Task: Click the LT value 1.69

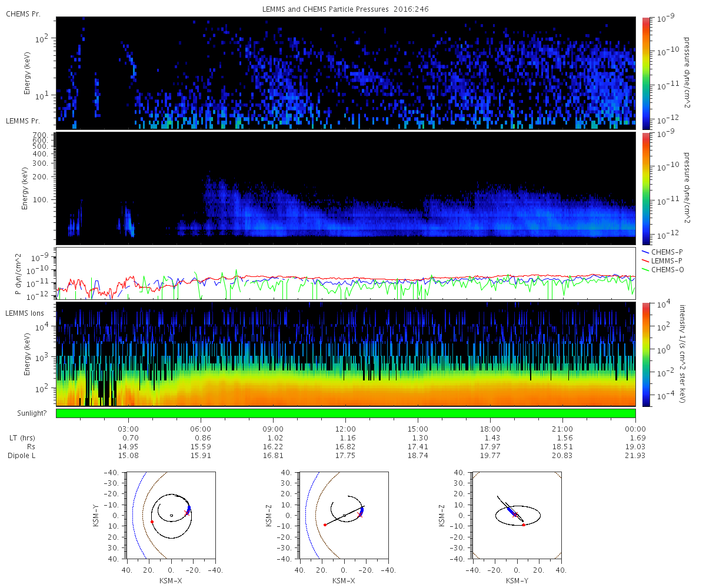Action: [638, 438]
